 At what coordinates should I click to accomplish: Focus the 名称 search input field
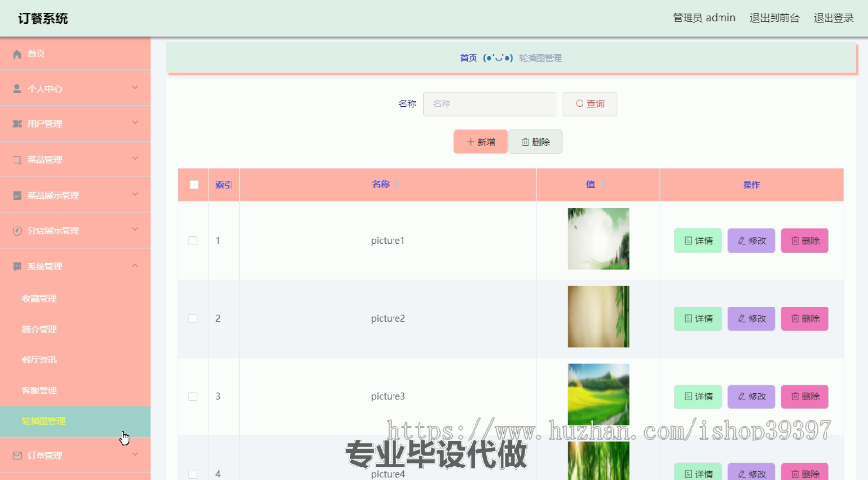tap(490, 104)
